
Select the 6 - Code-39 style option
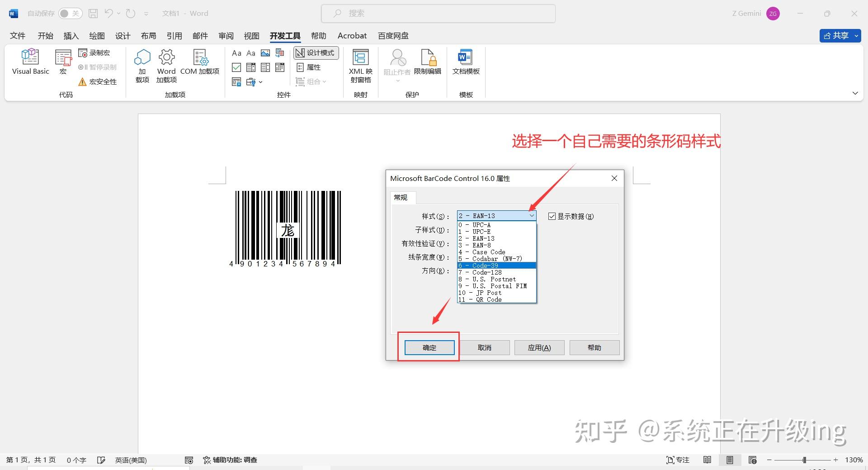tap(496, 266)
